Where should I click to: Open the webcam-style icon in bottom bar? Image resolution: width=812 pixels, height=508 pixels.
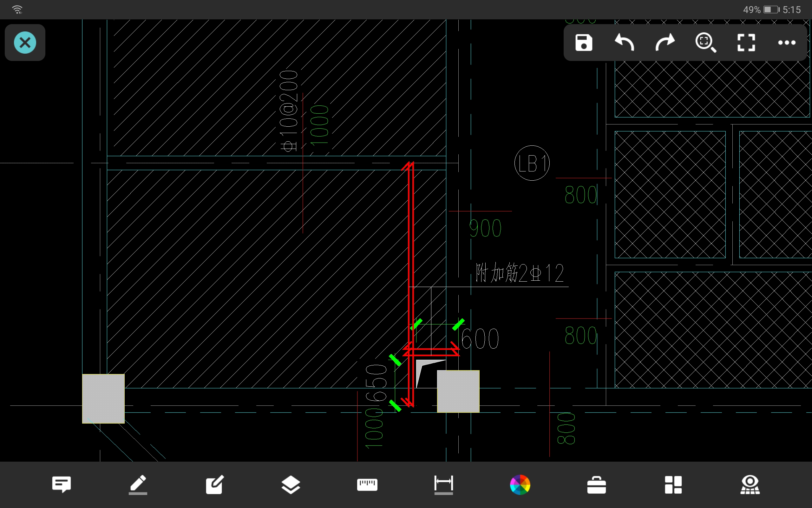pos(750,485)
